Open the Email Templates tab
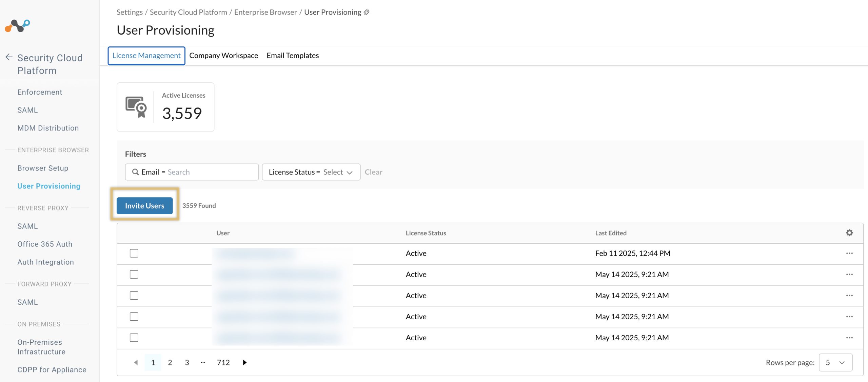 pyautogui.click(x=293, y=55)
